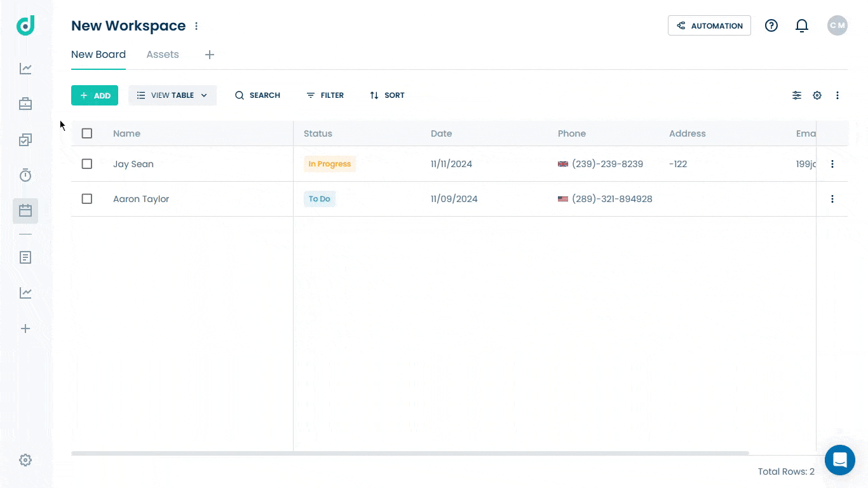This screenshot has height=488, width=868.
Task: Click the New Workspace title
Action: tap(128, 26)
